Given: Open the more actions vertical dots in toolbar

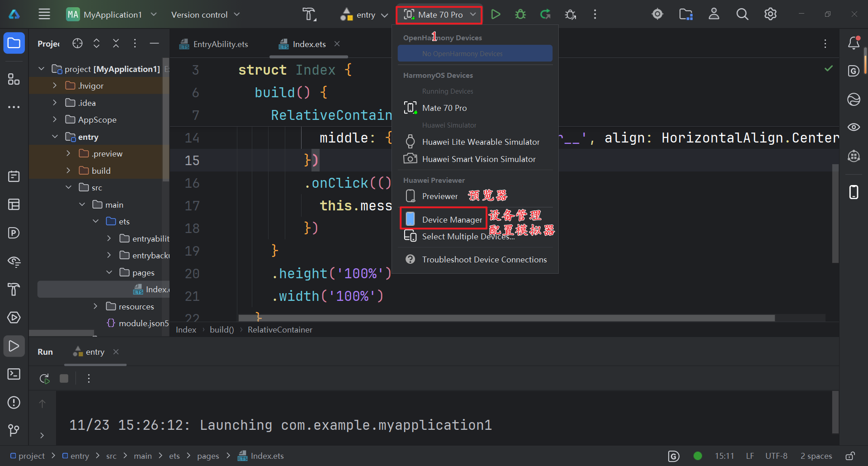Looking at the screenshot, I should [595, 14].
